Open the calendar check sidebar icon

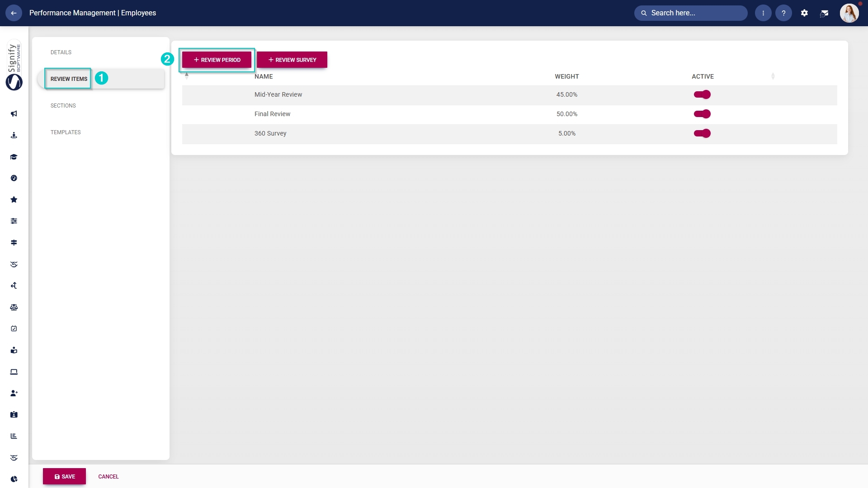(x=14, y=328)
